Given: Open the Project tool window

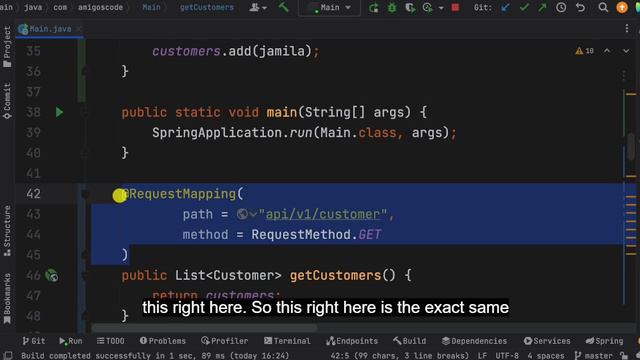Looking at the screenshot, I should (7, 47).
